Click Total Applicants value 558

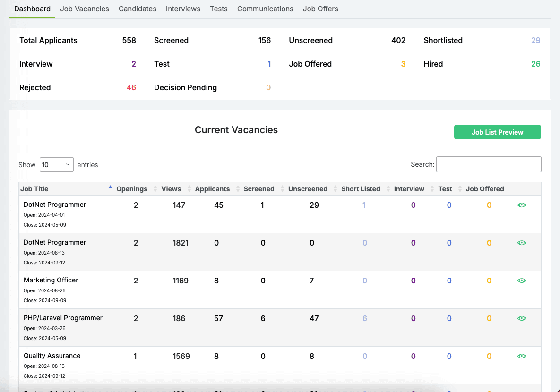(x=129, y=40)
